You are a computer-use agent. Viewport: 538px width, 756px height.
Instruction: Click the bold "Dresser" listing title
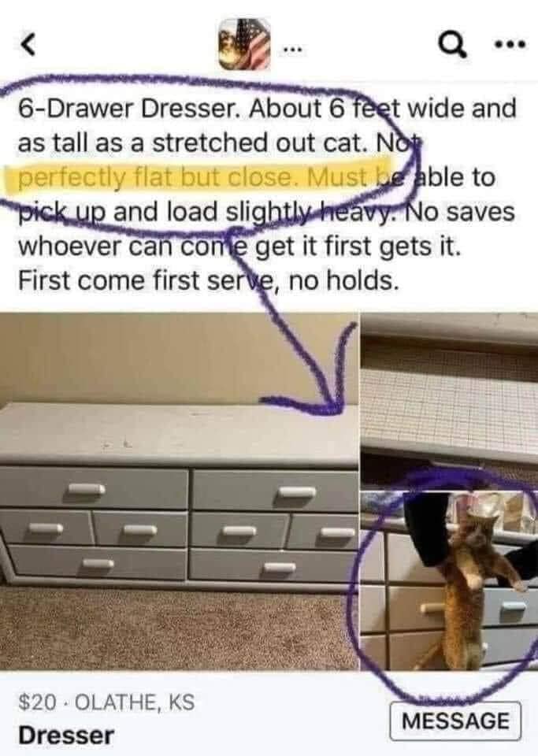(66, 736)
